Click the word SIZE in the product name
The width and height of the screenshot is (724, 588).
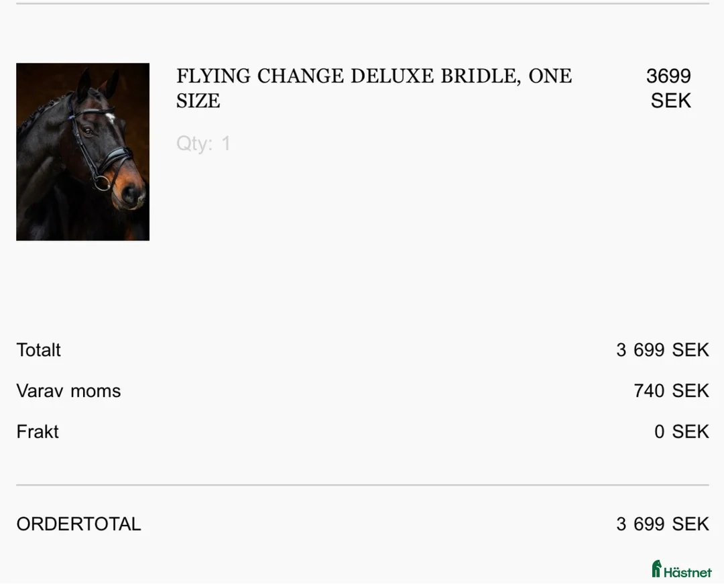pyautogui.click(x=198, y=101)
